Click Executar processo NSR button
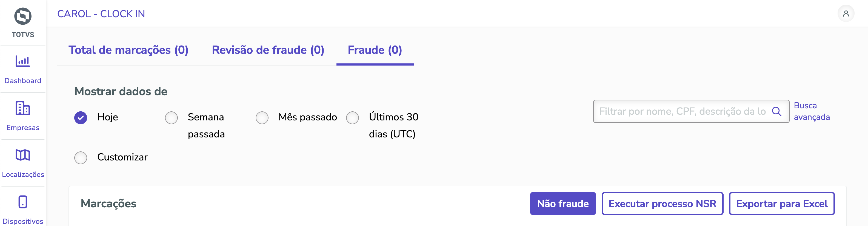The width and height of the screenshot is (868, 226). [x=662, y=204]
